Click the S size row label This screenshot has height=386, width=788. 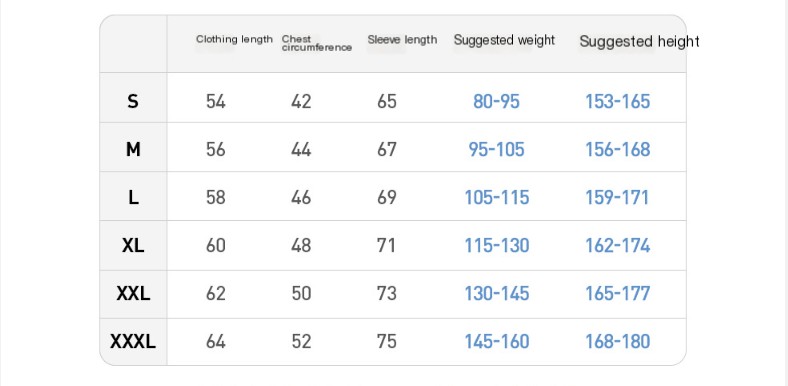point(133,102)
